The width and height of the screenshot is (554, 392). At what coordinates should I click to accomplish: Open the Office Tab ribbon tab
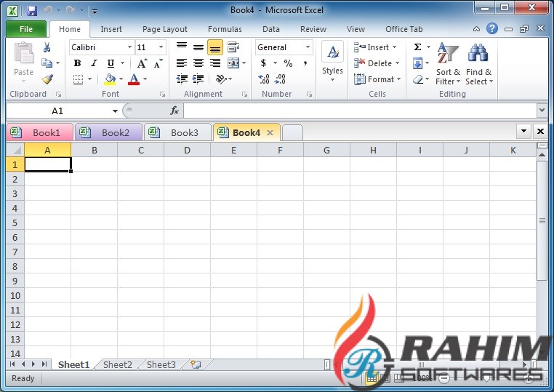point(404,29)
